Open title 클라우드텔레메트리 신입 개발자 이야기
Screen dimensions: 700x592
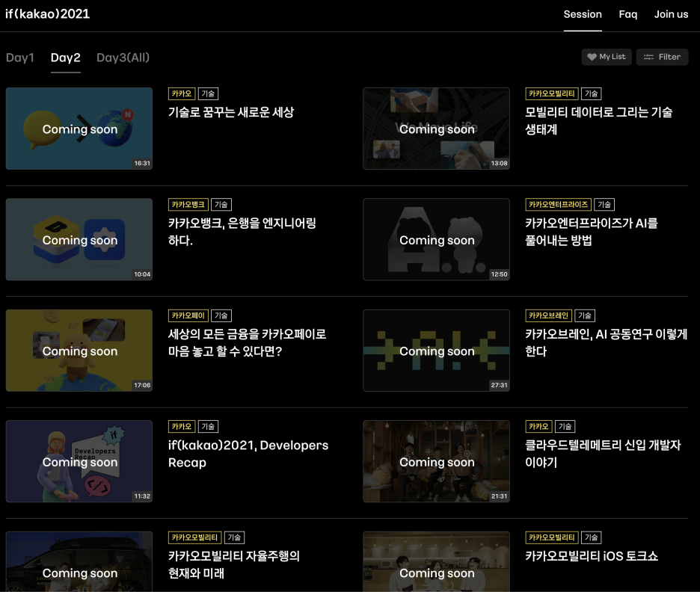tap(603, 454)
